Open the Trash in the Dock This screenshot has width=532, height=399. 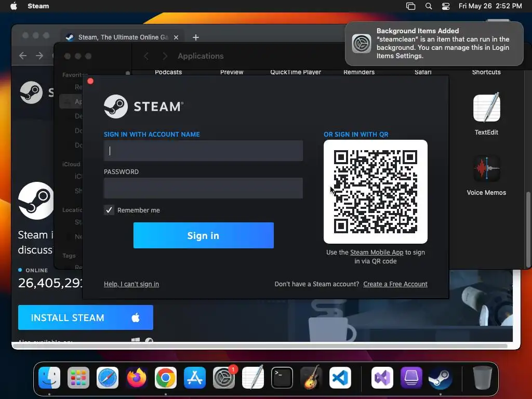[482, 378]
